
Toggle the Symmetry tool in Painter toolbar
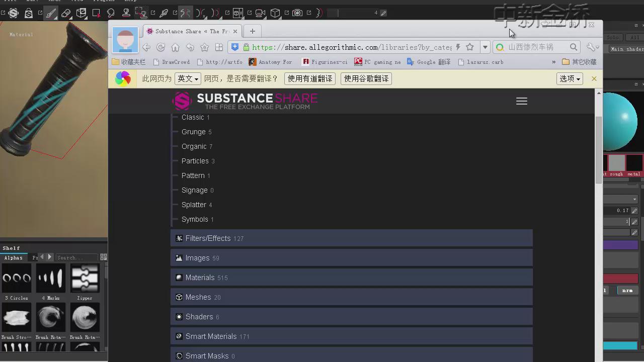pos(186,13)
